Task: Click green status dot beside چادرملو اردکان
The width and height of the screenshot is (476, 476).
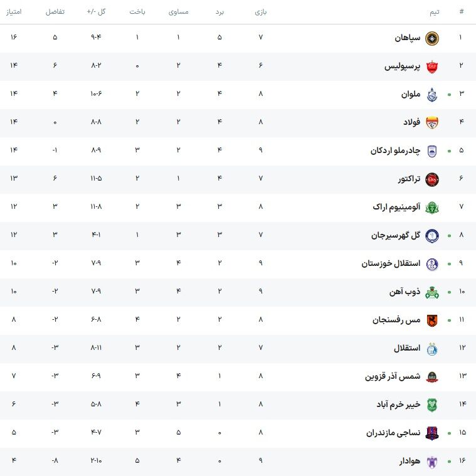Action: pyautogui.click(x=449, y=151)
